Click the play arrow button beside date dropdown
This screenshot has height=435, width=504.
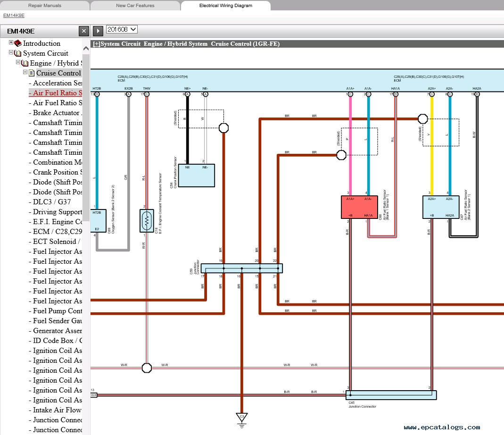pyautogui.click(x=98, y=31)
